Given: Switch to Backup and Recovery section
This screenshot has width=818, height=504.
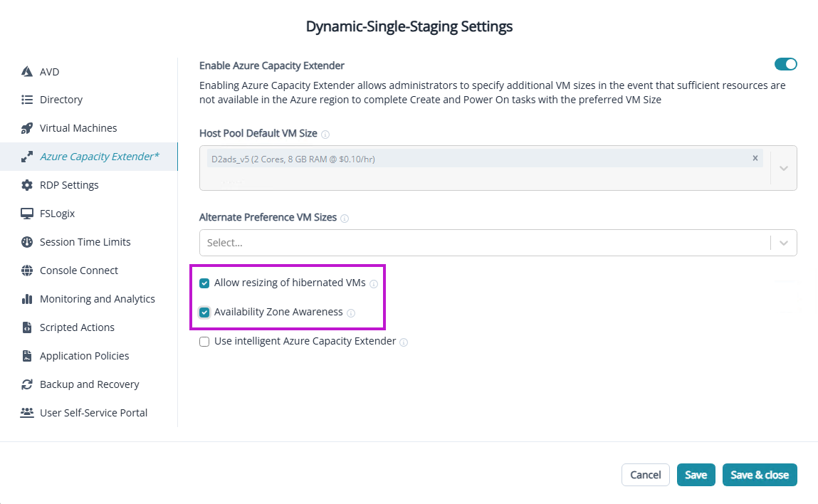Looking at the screenshot, I should 89,384.
